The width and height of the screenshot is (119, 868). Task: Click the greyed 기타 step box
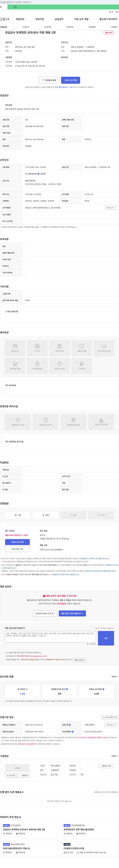point(101,515)
